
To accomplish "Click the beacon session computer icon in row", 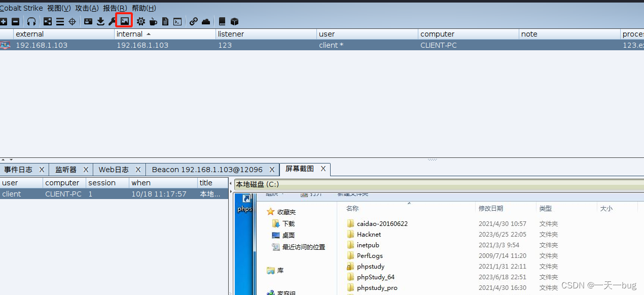I will click(5, 45).
